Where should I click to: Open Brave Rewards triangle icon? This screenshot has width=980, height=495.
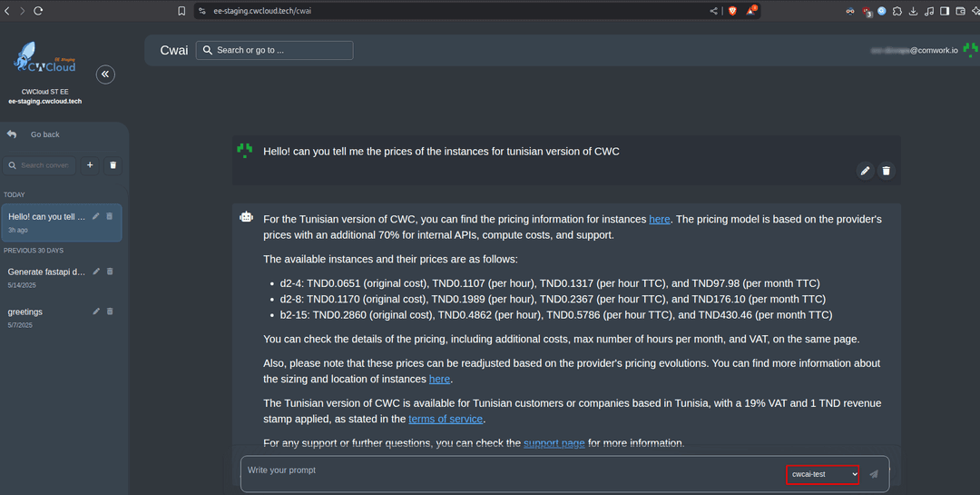point(750,11)
